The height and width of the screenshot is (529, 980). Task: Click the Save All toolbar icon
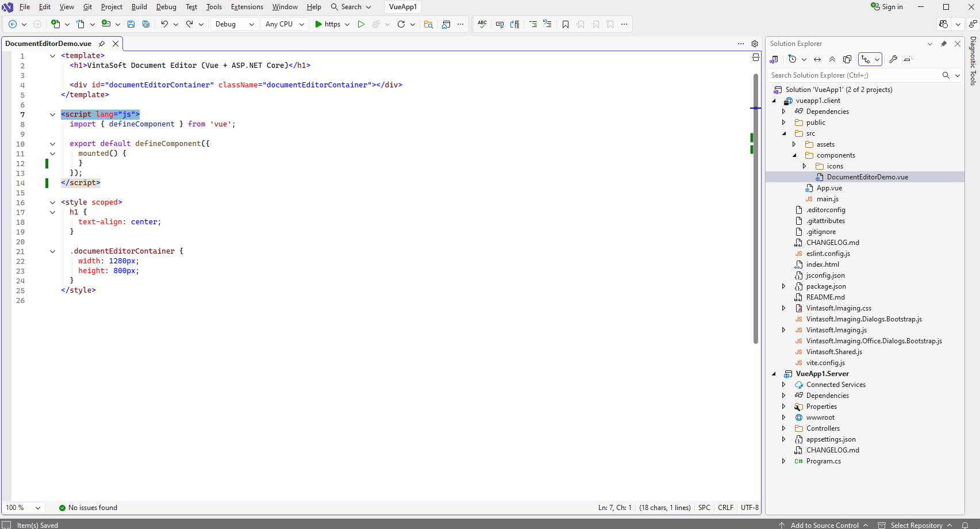tap(146, 24)
